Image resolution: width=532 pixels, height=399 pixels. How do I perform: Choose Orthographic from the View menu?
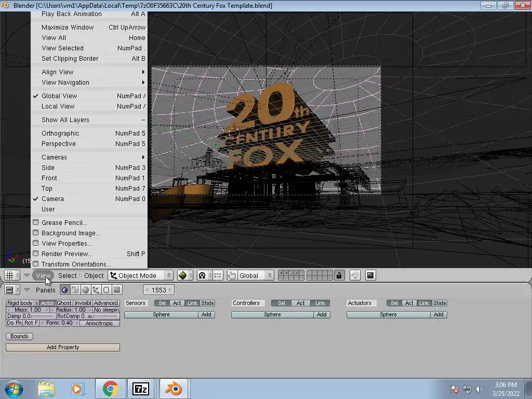coord(89,134)
